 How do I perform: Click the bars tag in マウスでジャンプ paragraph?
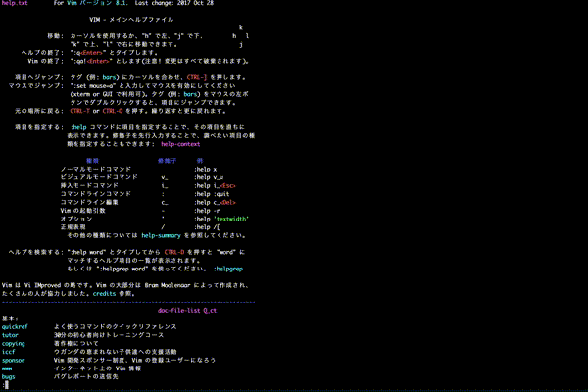(x=190, y=94)
